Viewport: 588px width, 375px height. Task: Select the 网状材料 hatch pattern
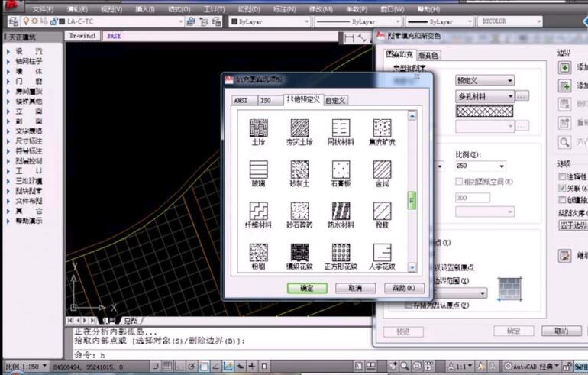point(341,128)
